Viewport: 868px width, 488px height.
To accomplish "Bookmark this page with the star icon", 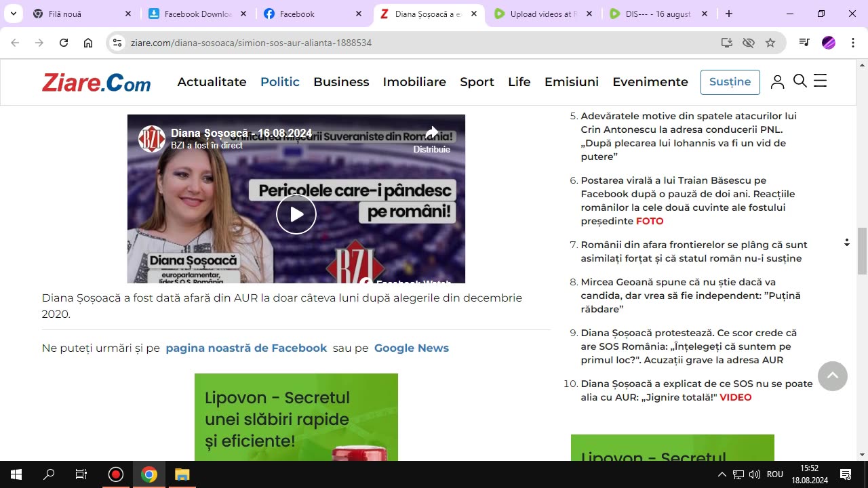I will [x=770, y=43].
